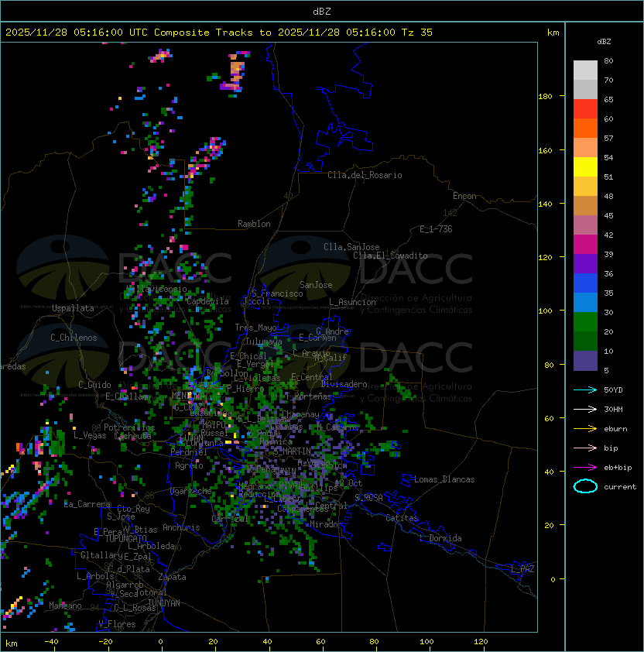Click the 'Tz 35' value in header
Viewport: 644px width, 652px height.
417,33
